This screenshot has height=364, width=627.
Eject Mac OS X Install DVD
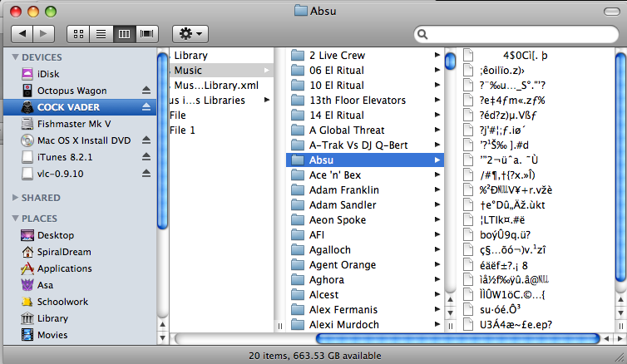click(x=146, y=140)
